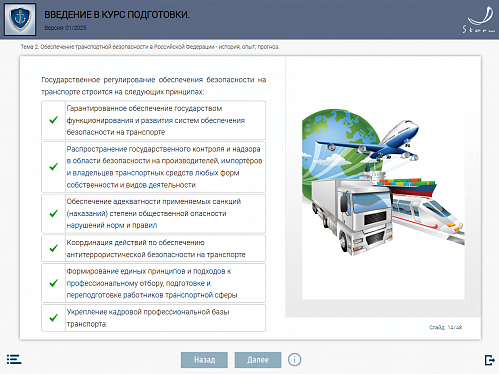Select the row about coordinating antiterrorist security
This screenshot has height=374, width=499.
[153, 248]
